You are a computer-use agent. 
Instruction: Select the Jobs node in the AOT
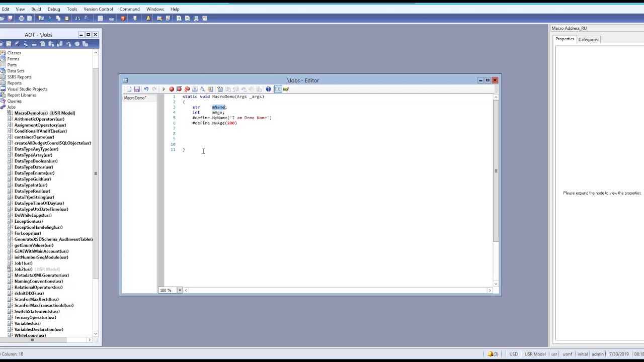click(11, 107)
